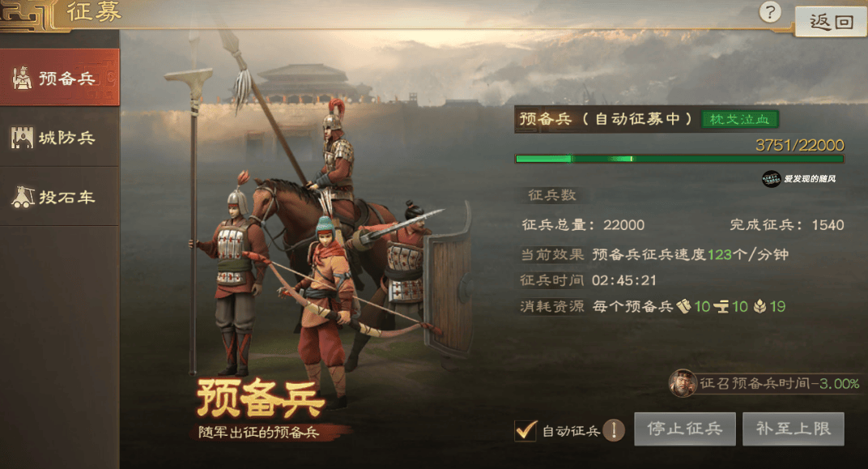This screenshot has height=469, width=868.
Task: Click the exclamation info icon beside 自动征兵
Action: [614, 430]
